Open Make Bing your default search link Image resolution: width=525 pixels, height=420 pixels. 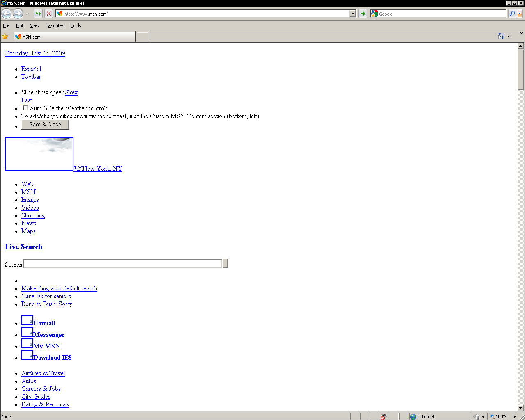pos(59,288)
